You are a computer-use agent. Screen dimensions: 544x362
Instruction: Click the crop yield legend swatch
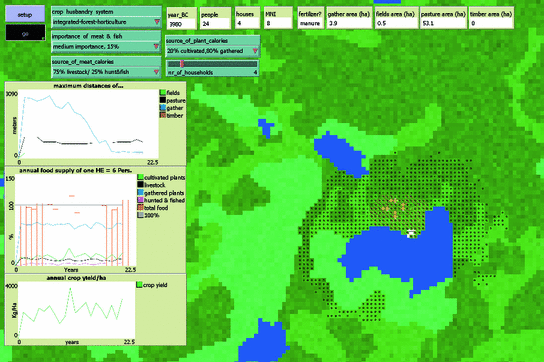pos(139,285)
